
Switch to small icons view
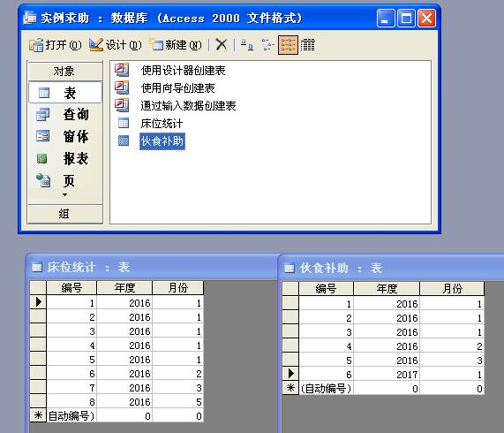click(267, 45)
